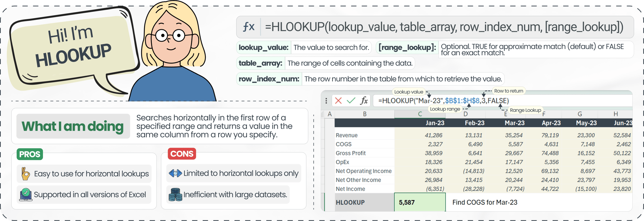Select column B header
The image size is (644, 221).
[x=364, y=114]
